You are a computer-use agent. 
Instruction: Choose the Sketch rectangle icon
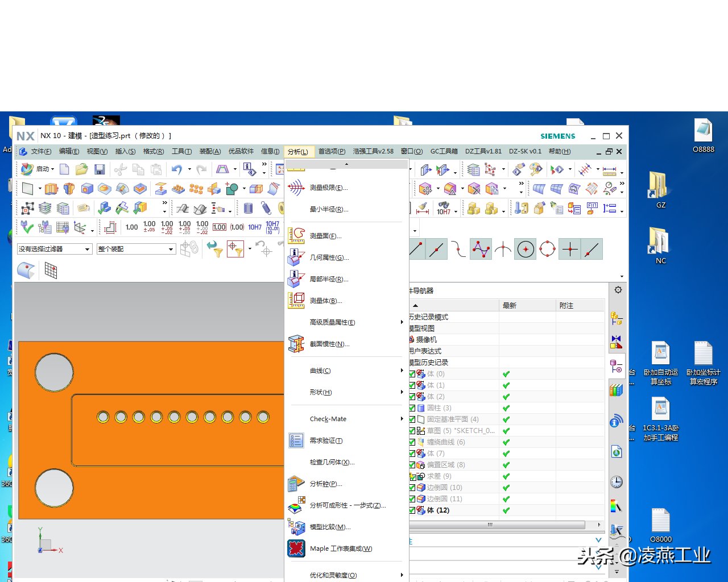(x=27, y=189)
